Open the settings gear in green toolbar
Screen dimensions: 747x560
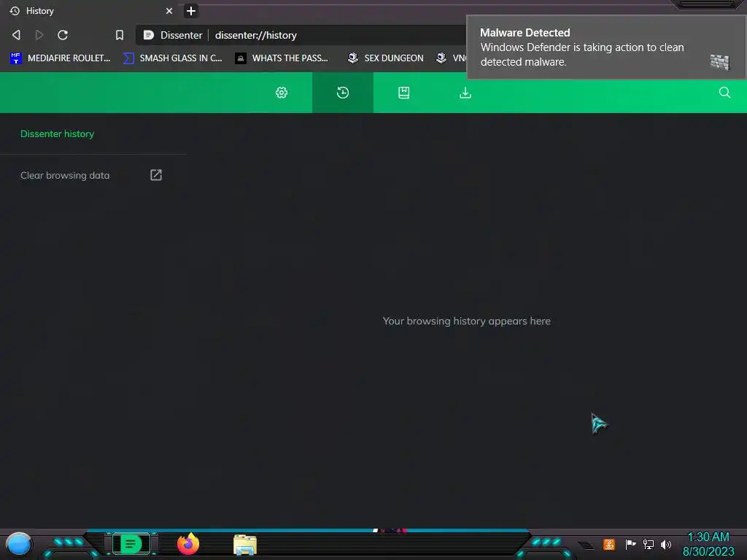point(282,93)
